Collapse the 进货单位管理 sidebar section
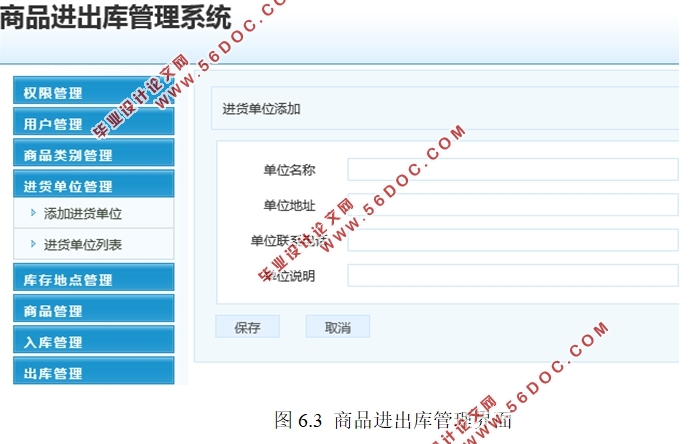 (93, 186)
